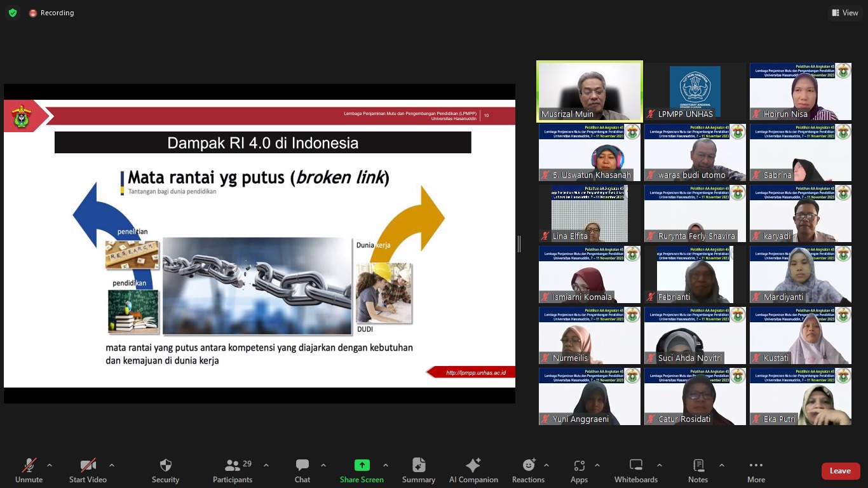Expand video options arrow beside Start Video

[112, 465]
